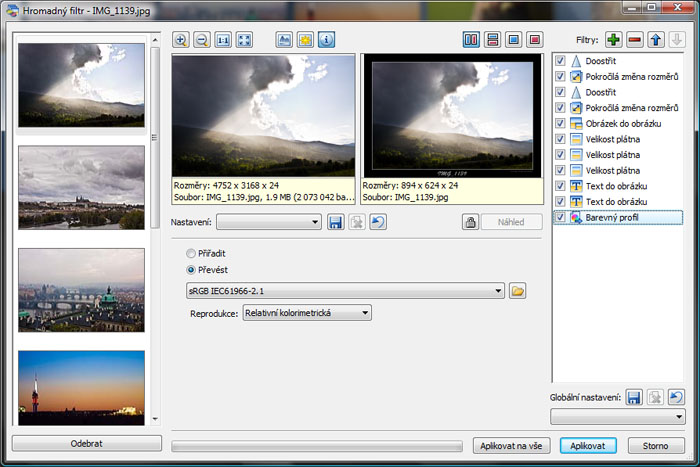700x467 pixels.
Task: Select the Přiřadit radio option
Action: [x=192, y=254]
